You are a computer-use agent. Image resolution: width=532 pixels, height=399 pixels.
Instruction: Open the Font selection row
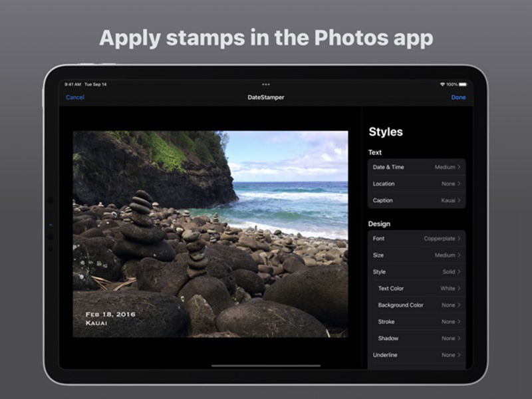click(417, 239)
